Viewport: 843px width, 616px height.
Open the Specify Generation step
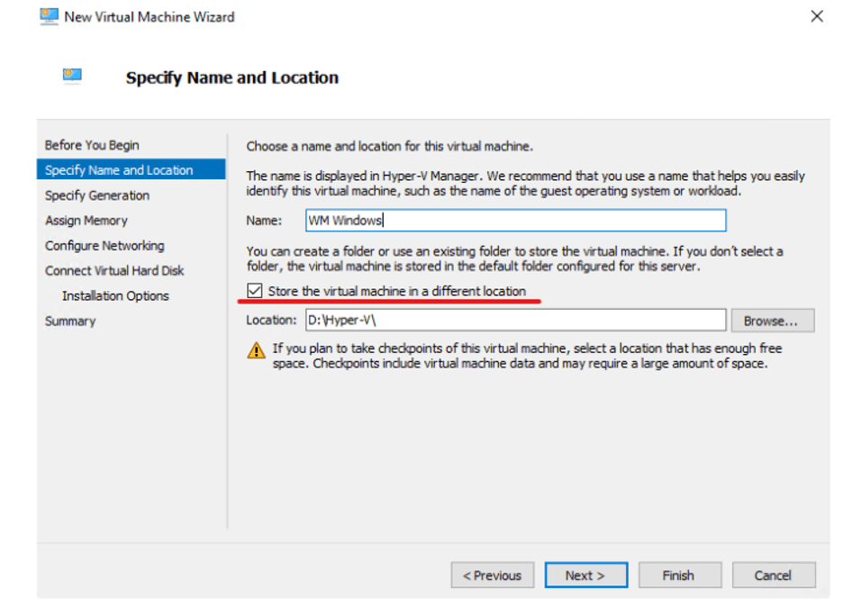(x=97, y=195)
